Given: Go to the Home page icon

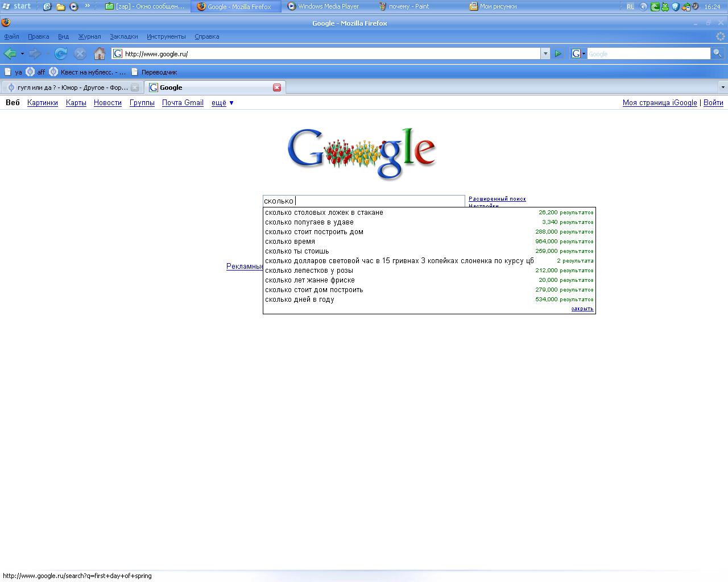Looking at the screenshot, I should 100,53.
